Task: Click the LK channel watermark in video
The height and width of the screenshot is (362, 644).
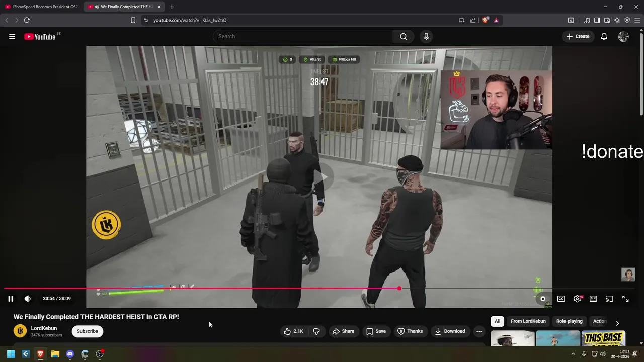Action: [x=106, y=225]
